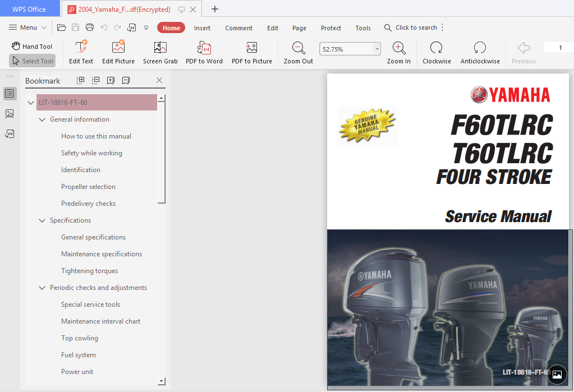
Task: Switch to the Protect tab
Action: coord(331,28)
